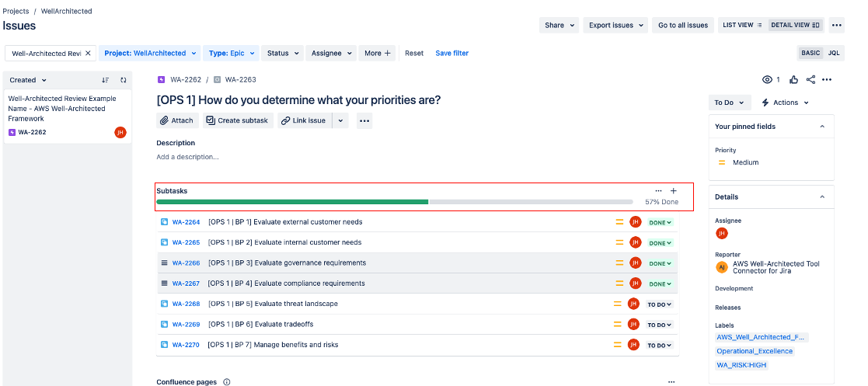Click the thumbs-up vote icon

point(794,80)
